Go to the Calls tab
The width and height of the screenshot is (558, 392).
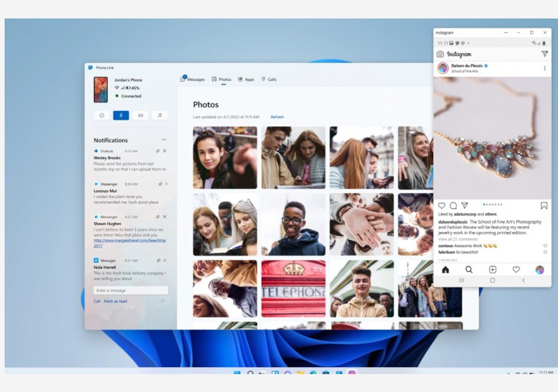tap(269, 80)
